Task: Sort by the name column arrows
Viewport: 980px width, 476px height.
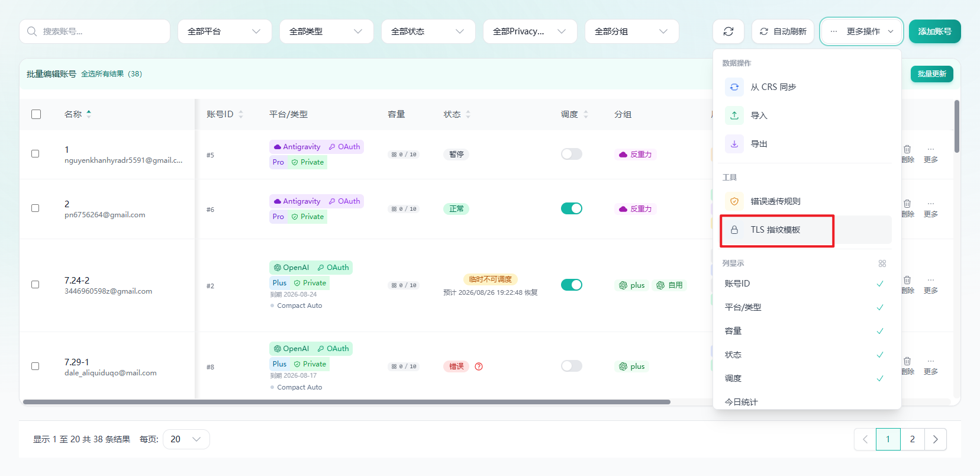Action: 89,114
